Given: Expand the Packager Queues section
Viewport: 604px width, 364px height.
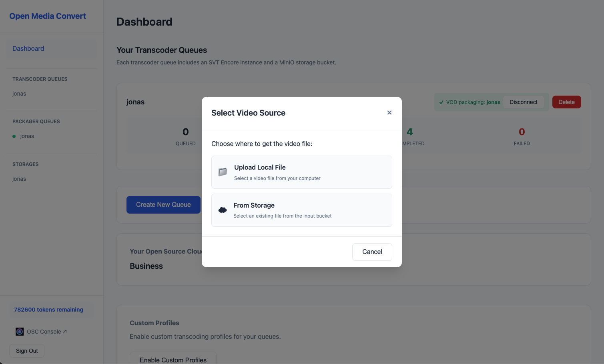Looking at the screenshot, I should pyautogui.click(x=36, y=121).
